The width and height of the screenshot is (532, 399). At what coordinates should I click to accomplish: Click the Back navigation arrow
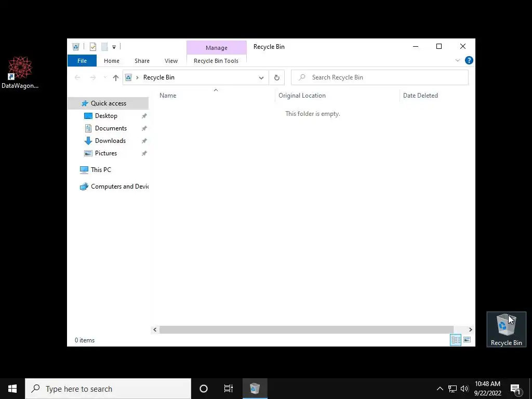click(x=77, y=78)
